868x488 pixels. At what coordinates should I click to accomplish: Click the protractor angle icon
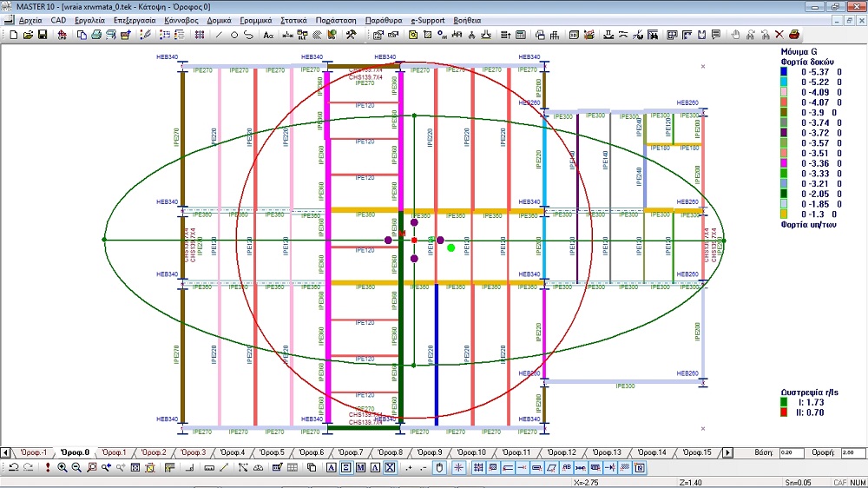pyautogui.click(x=258, y=467)
